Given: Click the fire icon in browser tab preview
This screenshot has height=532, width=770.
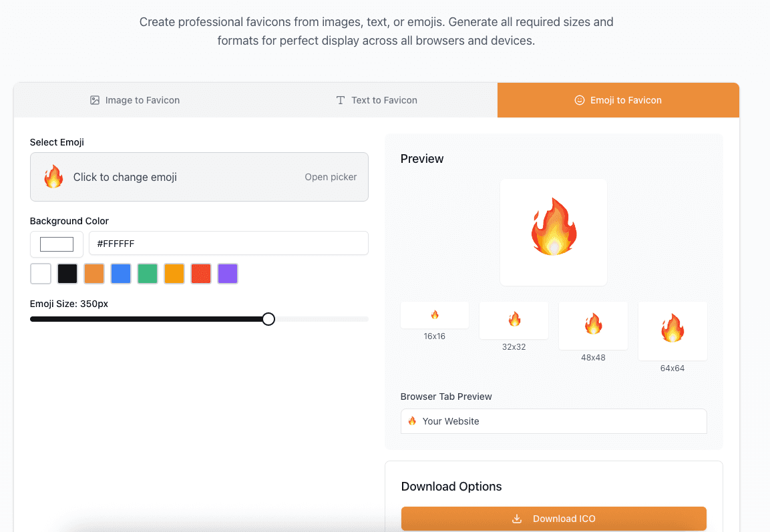Looking at the screenshot, I should pyautogui.click(x=412, y=421).
